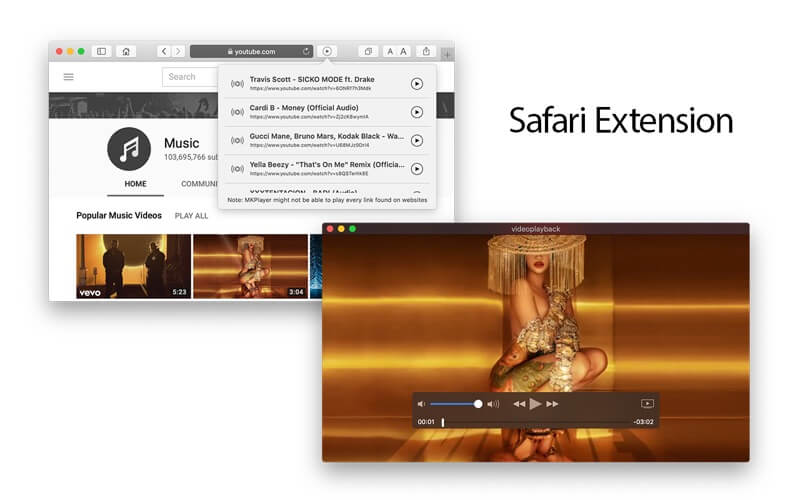Select Gucci Mane, Bruno Mars, Kodak Black row
800x500 pixels.
[x=327, y=140]
